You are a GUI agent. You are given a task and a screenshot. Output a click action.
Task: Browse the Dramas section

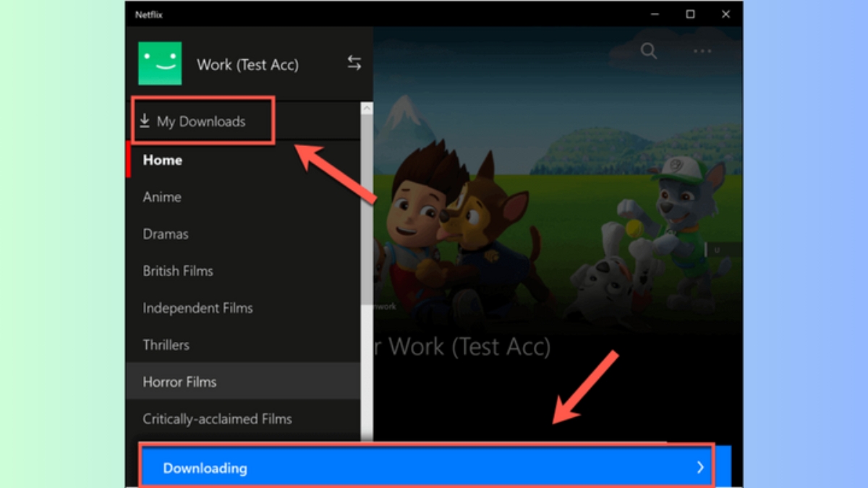click(x=166, y=234)
